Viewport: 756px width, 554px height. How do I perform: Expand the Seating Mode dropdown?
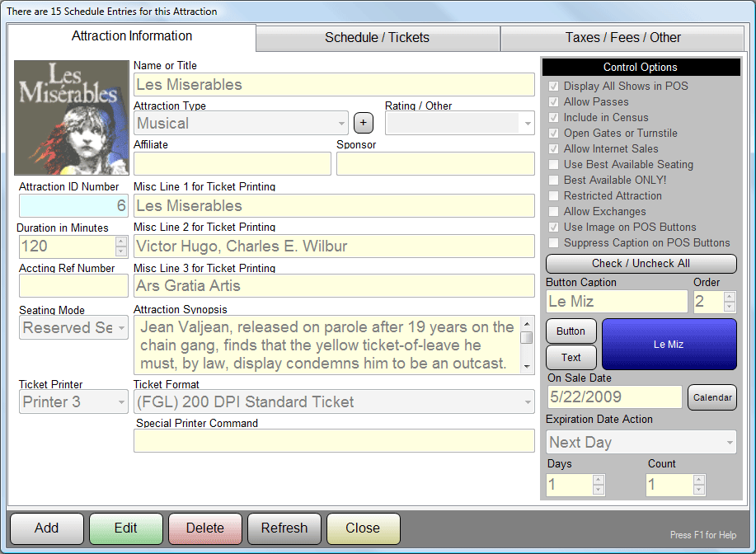coord(121,328)
